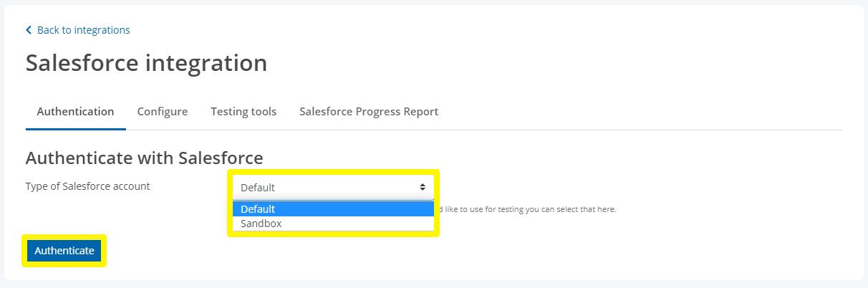
Task: View the Salesforce Progress Report tab
Action: (369, 112)
